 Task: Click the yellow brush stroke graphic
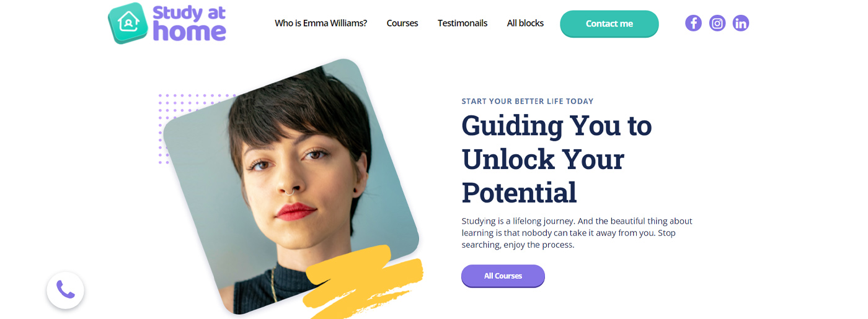[x=364, y=281]
